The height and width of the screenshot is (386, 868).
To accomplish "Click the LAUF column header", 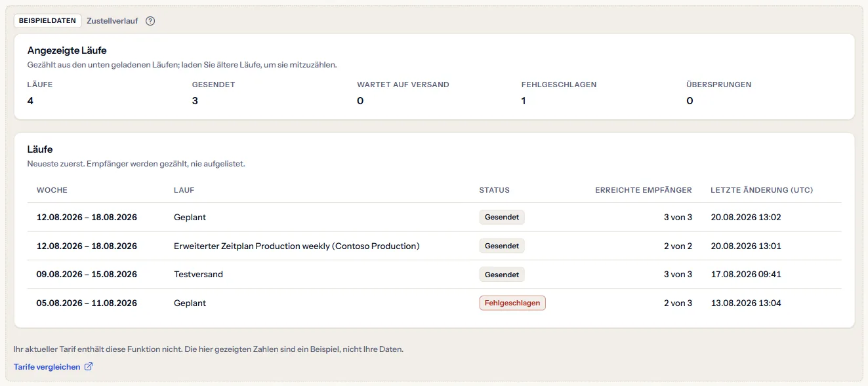I will [184, 190].
